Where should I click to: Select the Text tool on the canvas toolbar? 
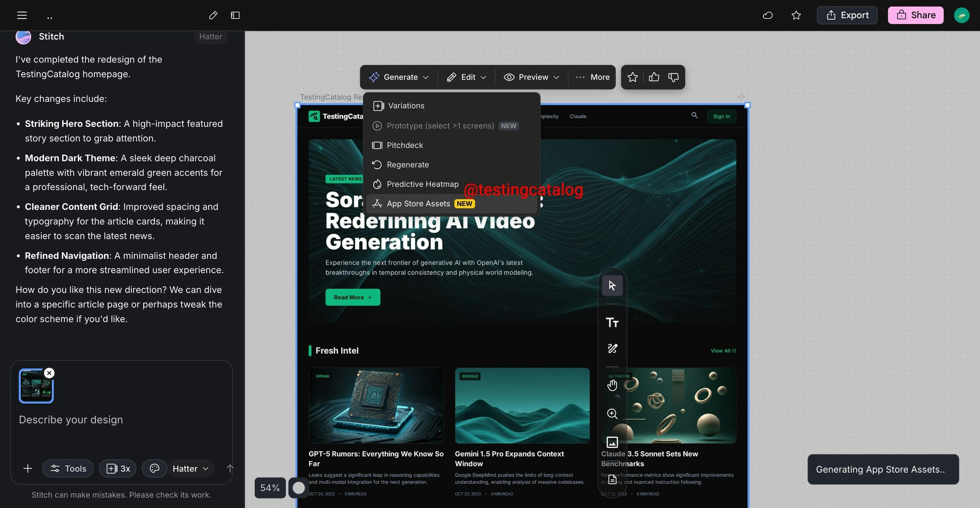coord(612,322)
